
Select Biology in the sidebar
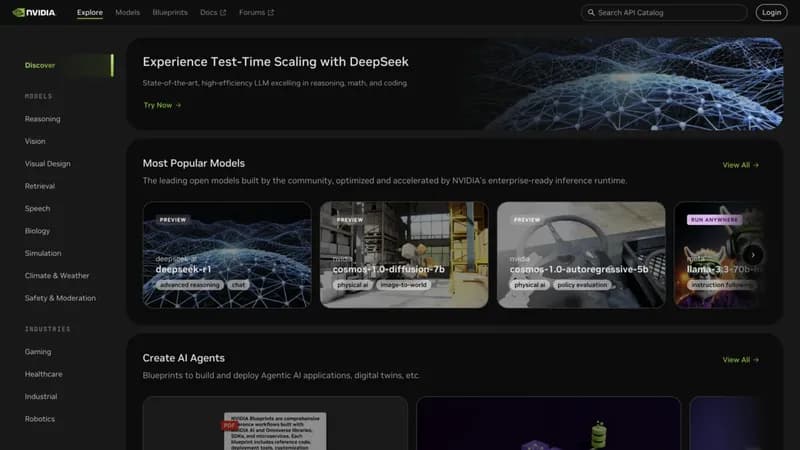37,231
